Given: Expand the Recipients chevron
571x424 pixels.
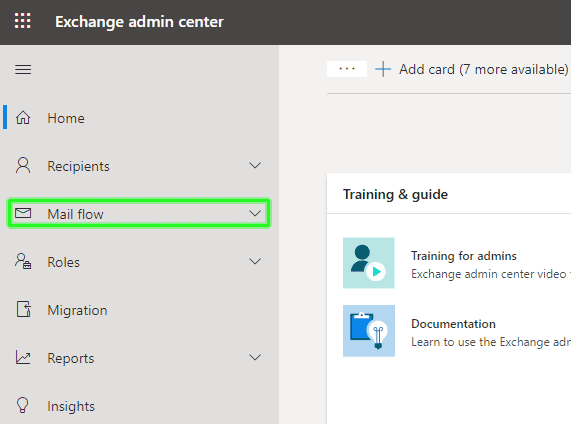Looking at the screenshot, I should click(x=255, y=165).
